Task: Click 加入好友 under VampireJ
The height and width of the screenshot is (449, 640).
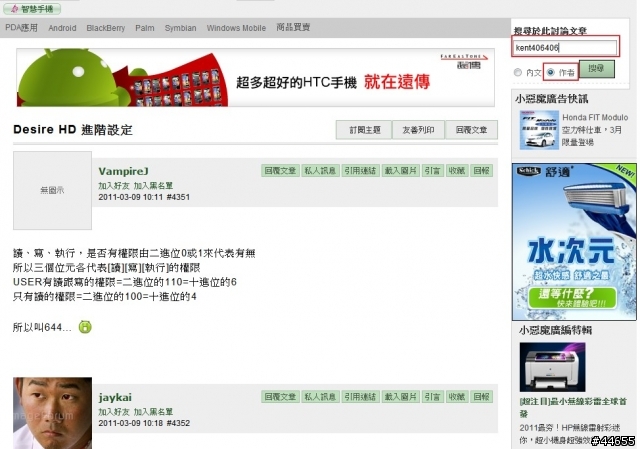Action: coord(113,185)
